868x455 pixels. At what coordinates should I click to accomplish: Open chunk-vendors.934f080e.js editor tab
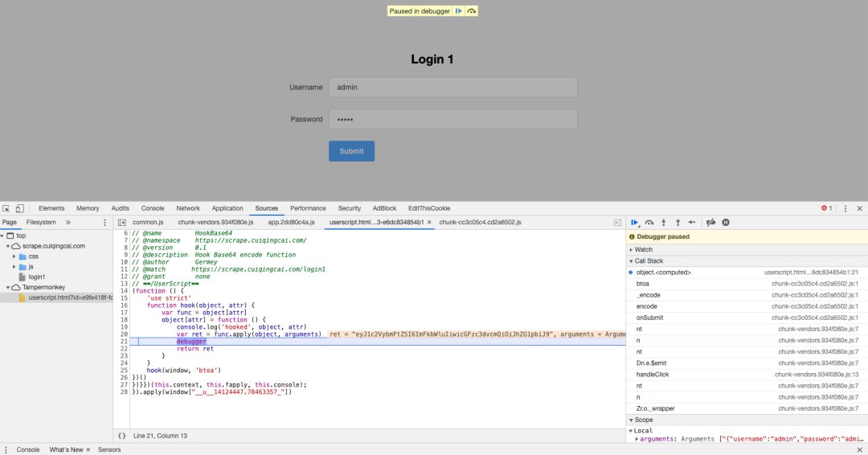pos(215,223)
